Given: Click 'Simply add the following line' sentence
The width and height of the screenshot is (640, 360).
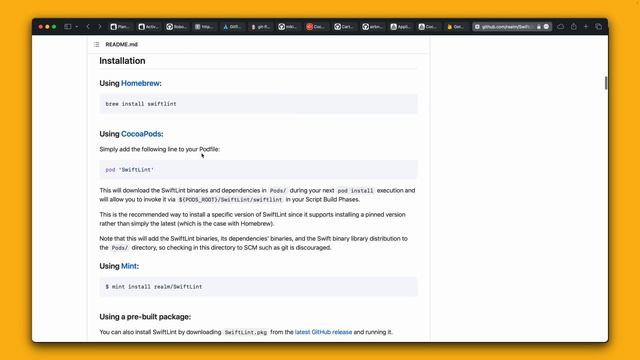Looking at the screenshot, I should 160,149.
